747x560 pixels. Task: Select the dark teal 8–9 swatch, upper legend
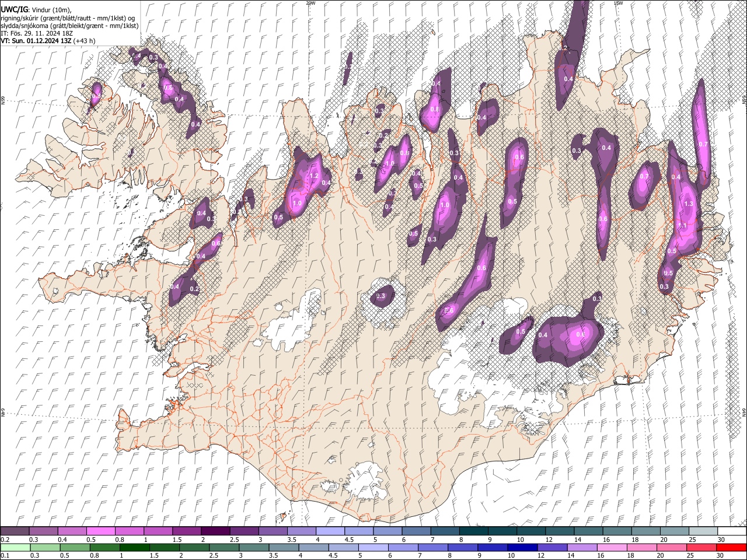(x=474, y=531)
